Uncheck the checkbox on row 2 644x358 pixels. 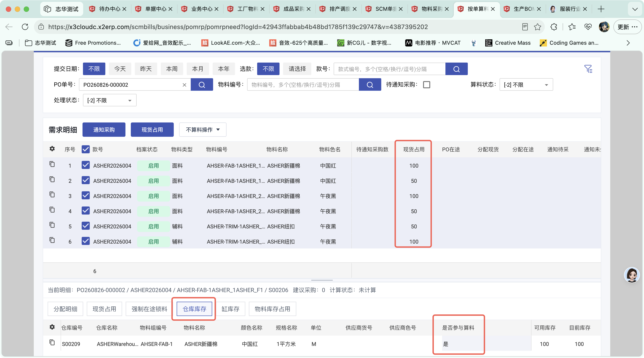[x=85, y=180]
